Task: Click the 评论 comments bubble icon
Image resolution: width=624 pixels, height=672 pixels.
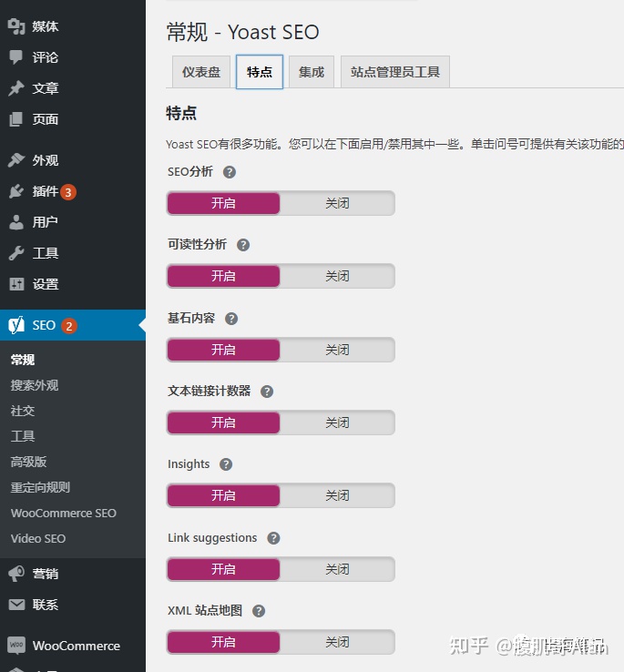Action: pos(16,57)
